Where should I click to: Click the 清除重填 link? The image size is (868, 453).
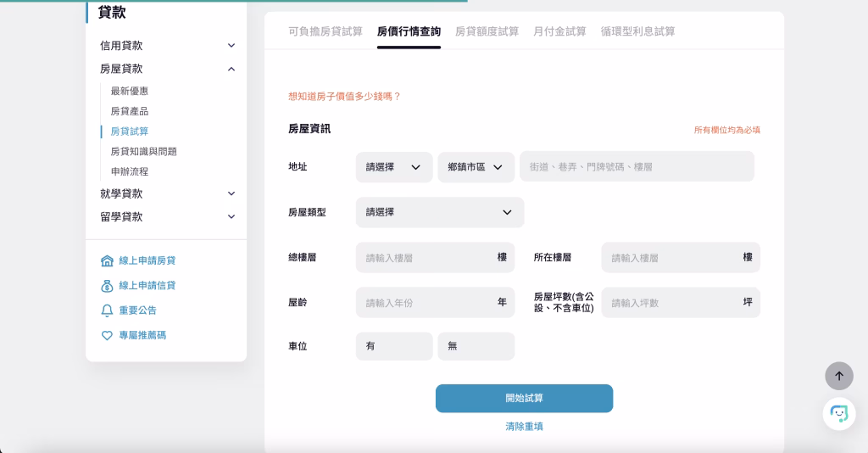(524, 427)
